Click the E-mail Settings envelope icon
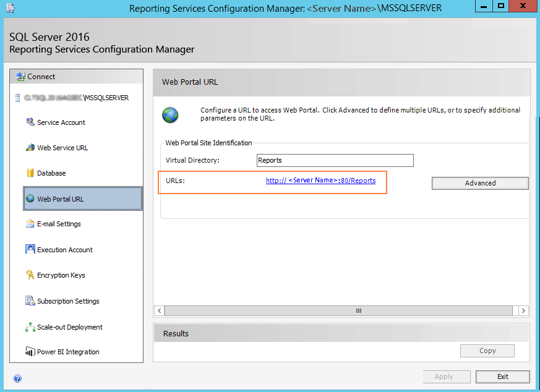 click(30, 224)
